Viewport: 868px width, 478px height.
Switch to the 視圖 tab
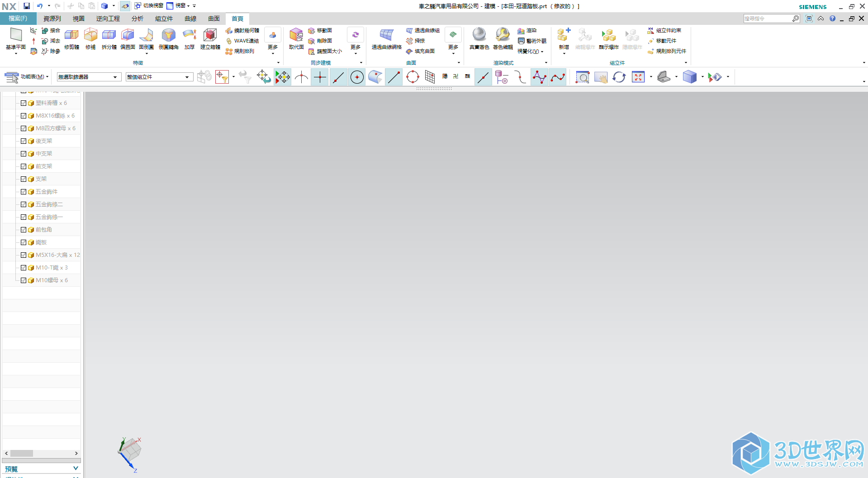79,19
